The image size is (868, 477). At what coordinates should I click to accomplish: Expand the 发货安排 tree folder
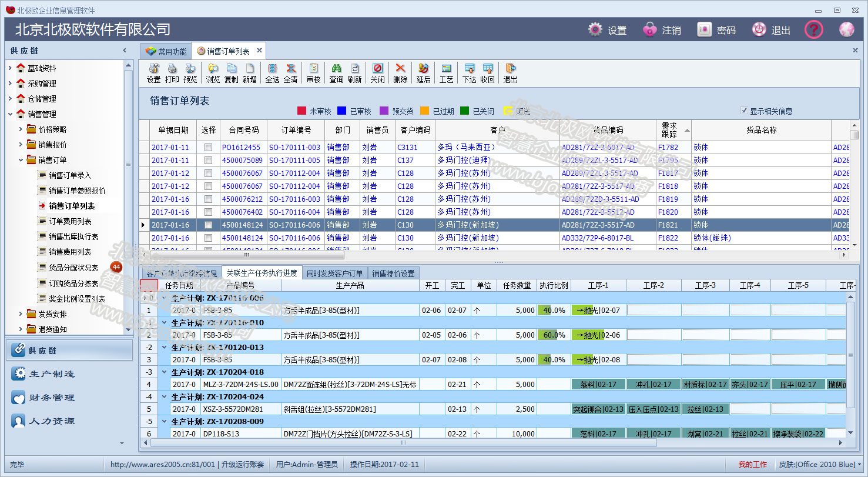pos(21,314)
